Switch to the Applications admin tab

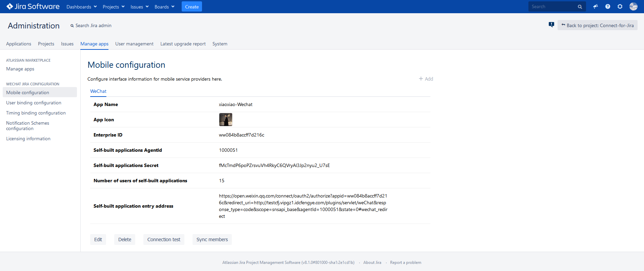tap(19, 44)
